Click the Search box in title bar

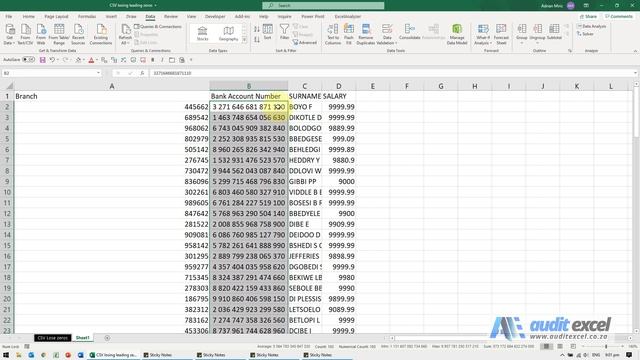(323, 5)
